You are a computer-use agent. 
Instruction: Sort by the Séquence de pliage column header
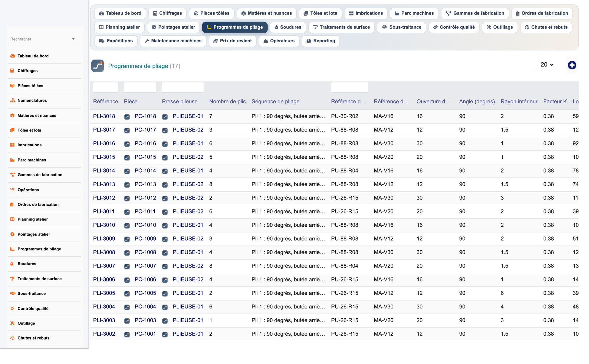tap(276, 102)
